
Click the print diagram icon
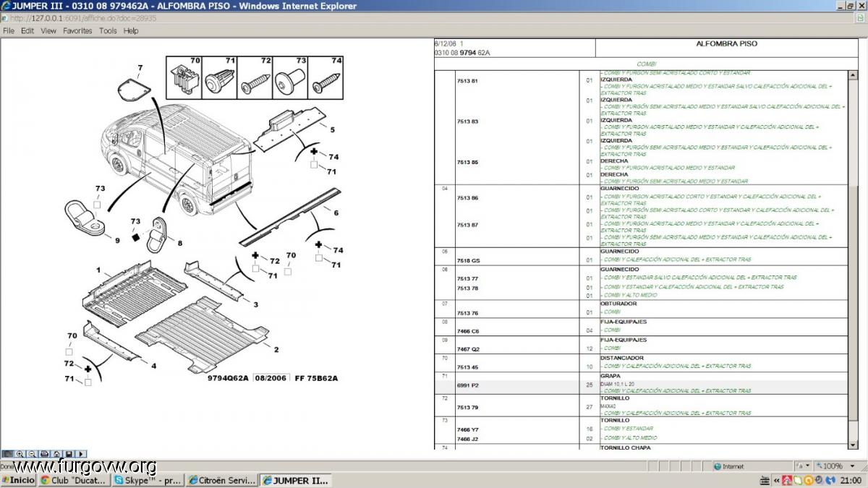45,454
